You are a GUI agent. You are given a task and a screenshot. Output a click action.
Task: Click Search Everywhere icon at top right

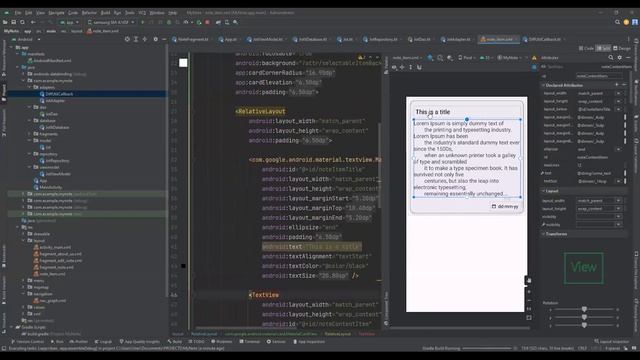pyautogui.click(x=618, y=22)
